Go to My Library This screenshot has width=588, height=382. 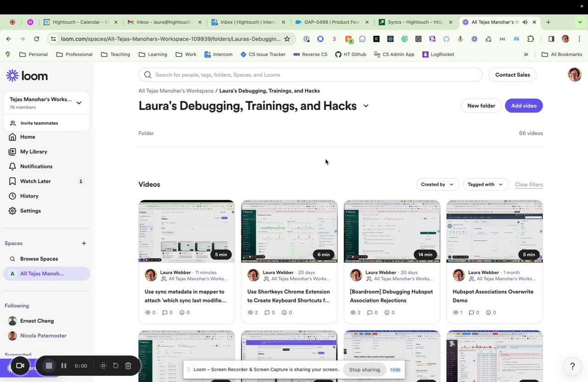(34, 152)
